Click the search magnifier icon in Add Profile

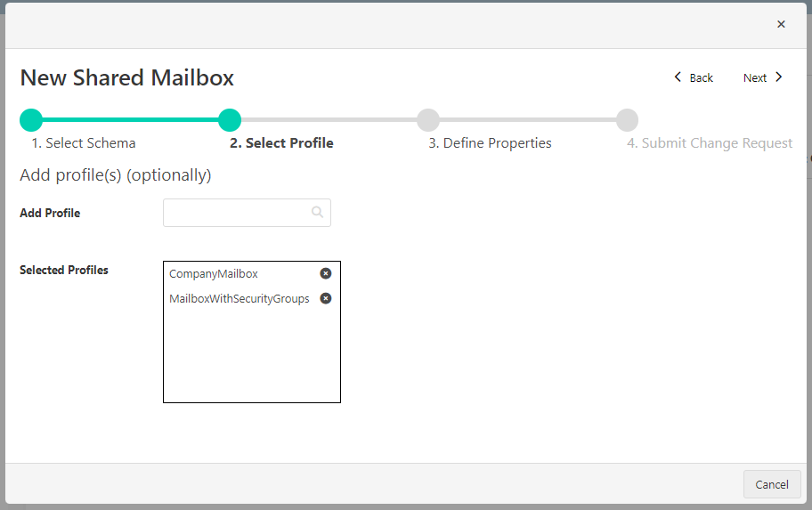click(x=317, y=213)
